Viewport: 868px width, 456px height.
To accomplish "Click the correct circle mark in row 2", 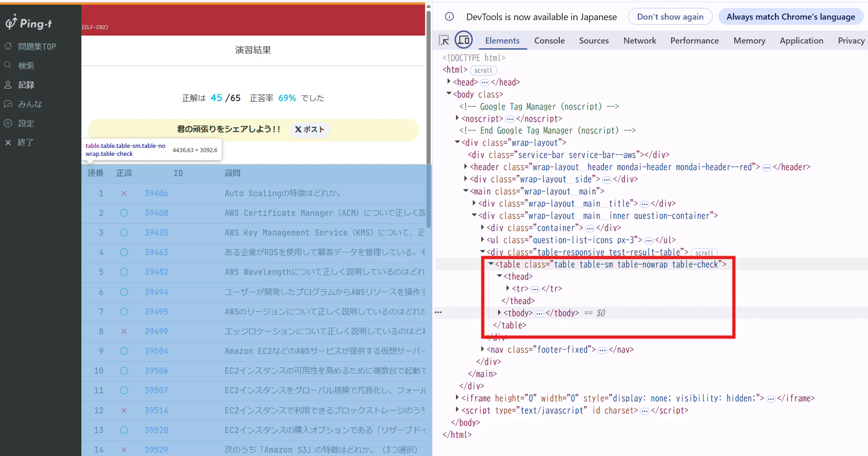I will tap(124, 213).
